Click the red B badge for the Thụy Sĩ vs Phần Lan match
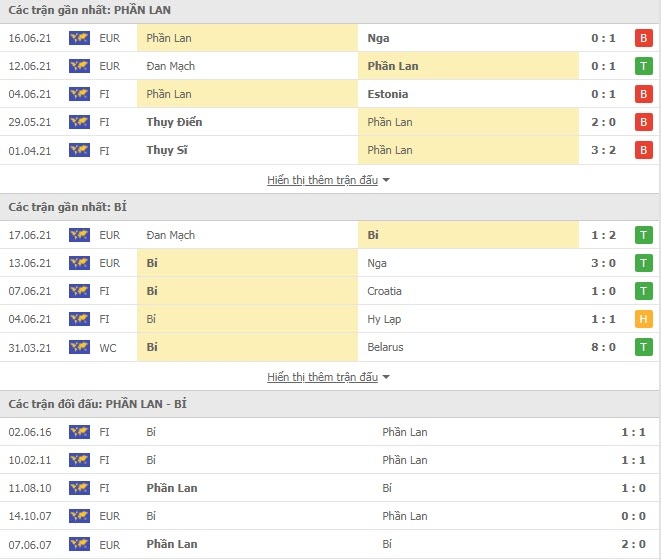 click(x=643, y=150)
